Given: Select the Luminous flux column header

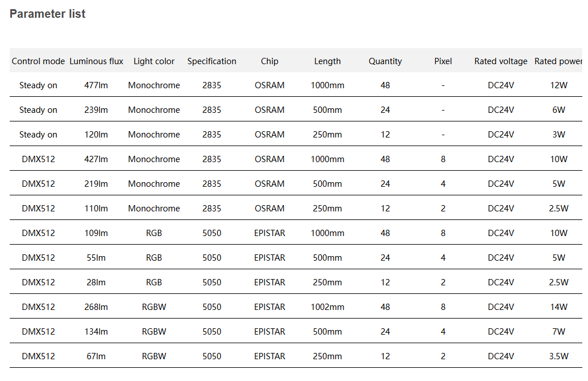Looking at the screenshot, I should [x=96, y=61].
